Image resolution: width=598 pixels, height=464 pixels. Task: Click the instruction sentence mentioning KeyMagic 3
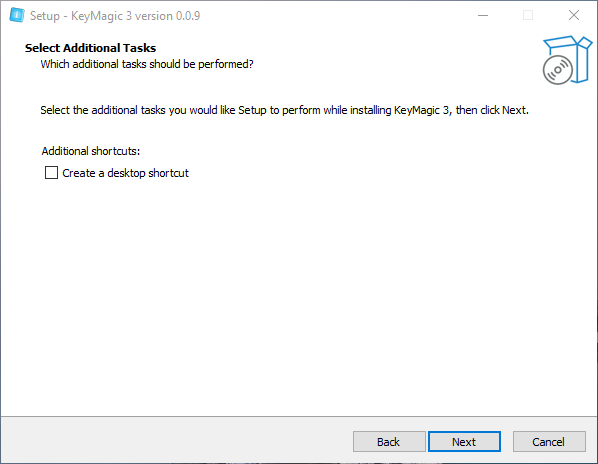pyautogui.click(x=285, y=110)
